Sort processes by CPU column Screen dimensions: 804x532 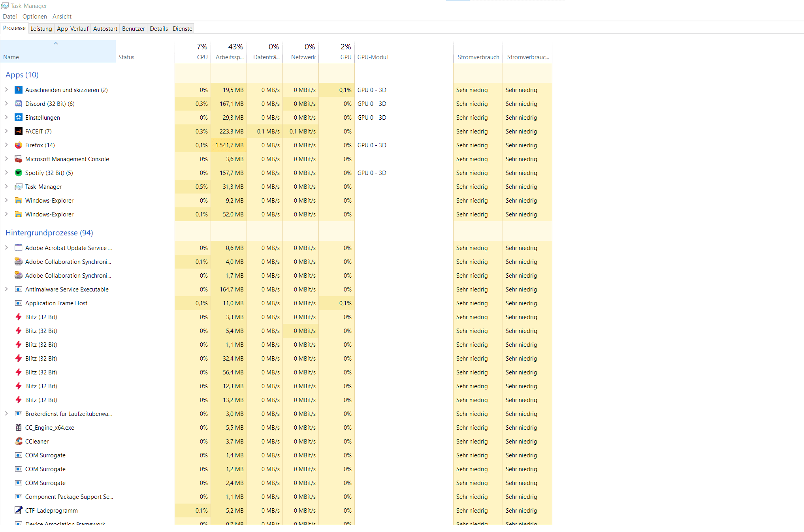coord(193,52)
